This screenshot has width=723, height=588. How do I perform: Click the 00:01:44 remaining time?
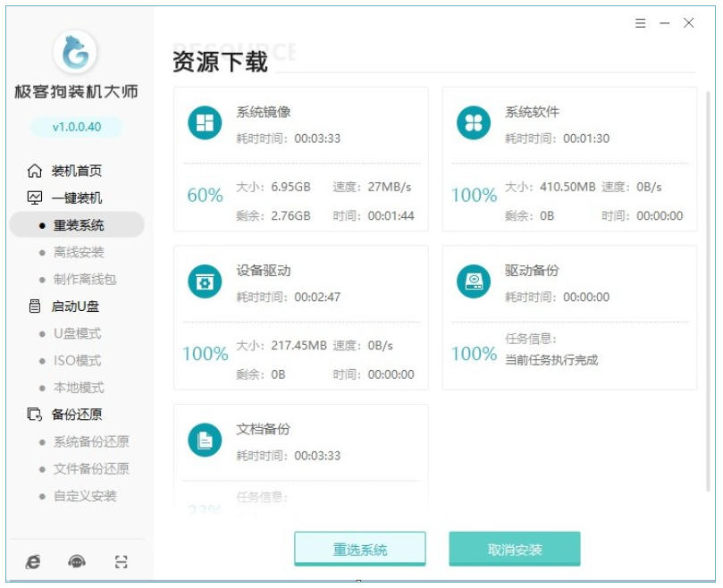click(x=391, y=216)
